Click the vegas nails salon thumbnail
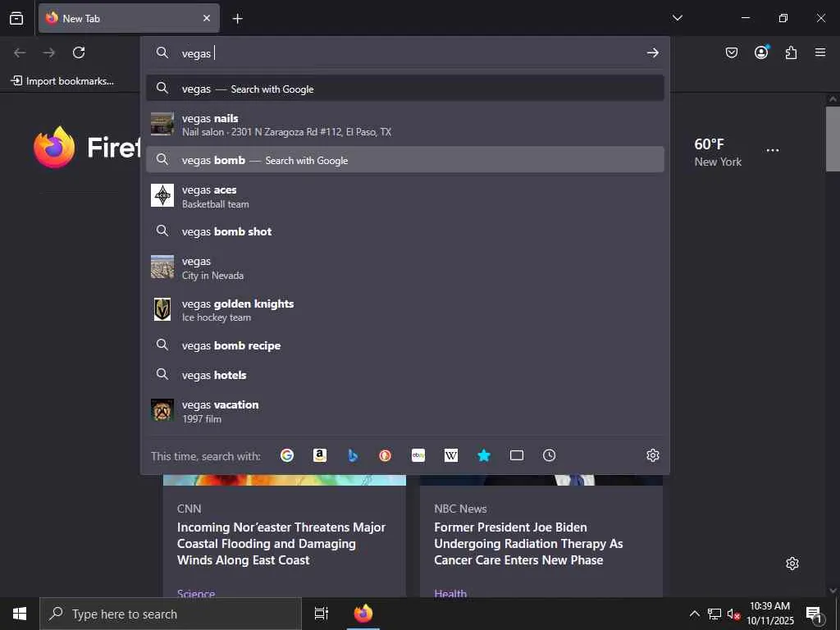The height and width of the screenshot is (630, 840). 162,124
